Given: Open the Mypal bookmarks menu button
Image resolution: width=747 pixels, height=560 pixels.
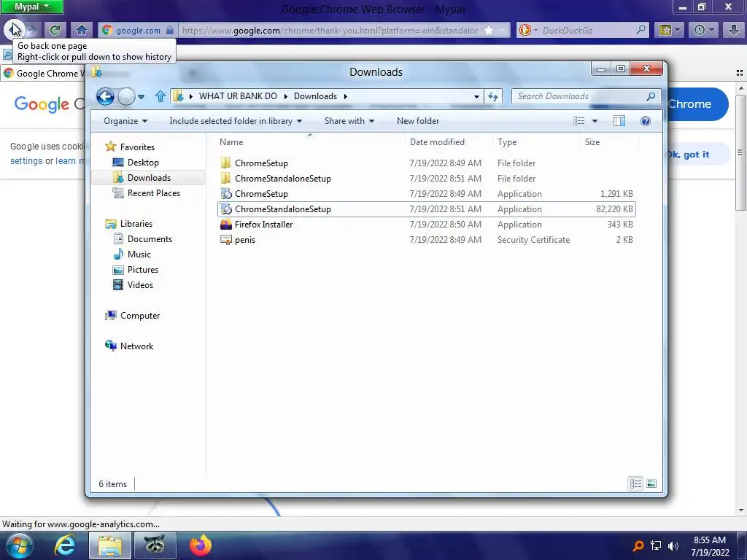Looking at the screenshot, I should pyautogui.click(x=669, y=31).
